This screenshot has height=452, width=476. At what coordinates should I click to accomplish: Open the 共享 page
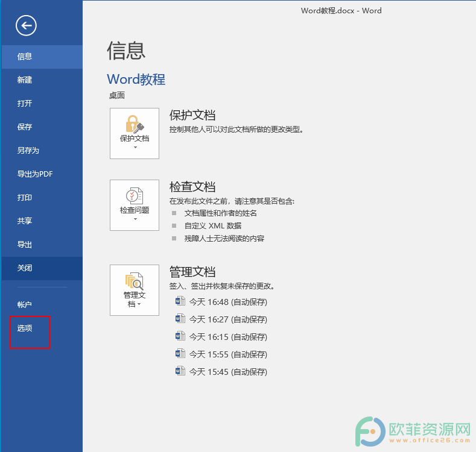pyautogui.click(x=42, y=221)
